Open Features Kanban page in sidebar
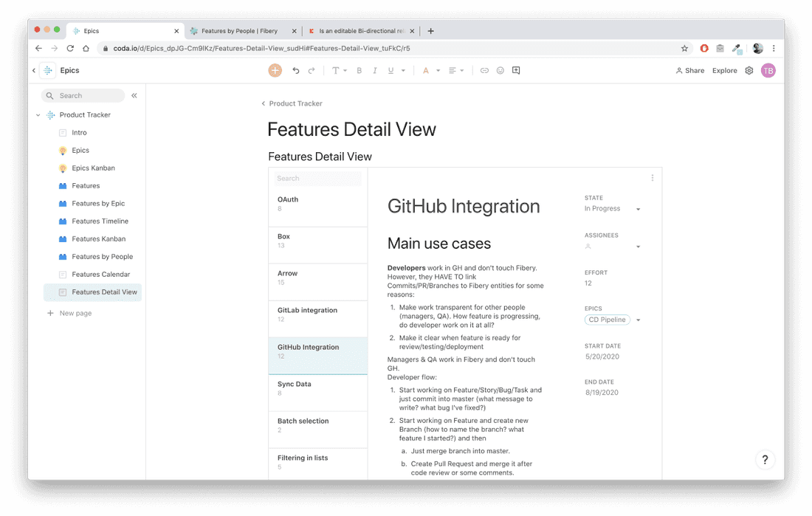 tap(98, 239)
